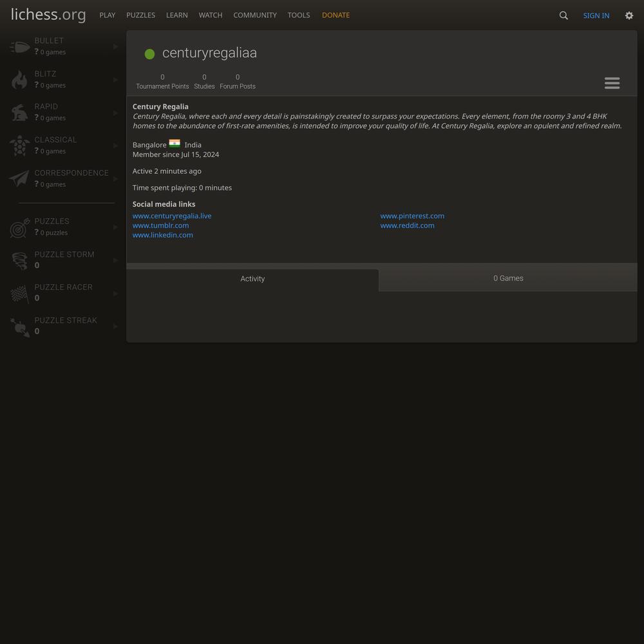Screen dimensions: 644x644
Task: Expand the Classical row arrow
Action: [x=115, y=146]
